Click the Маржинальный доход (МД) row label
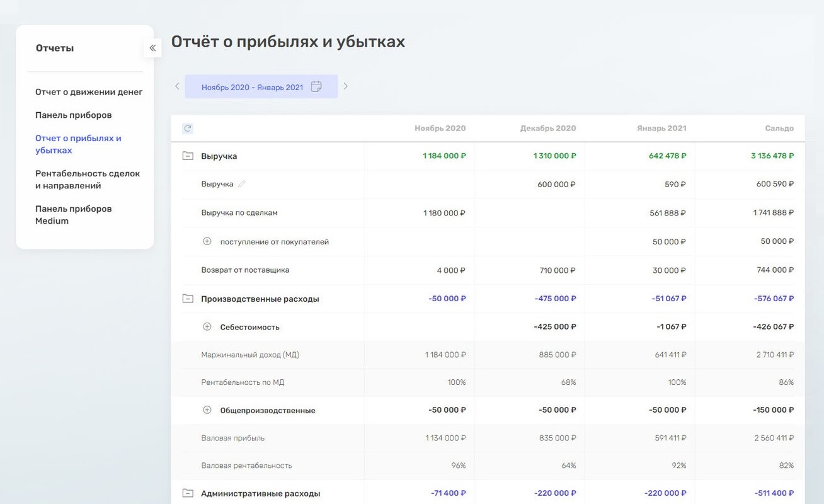The height and width of the screenshot is (504, 824). coord(250,355)
